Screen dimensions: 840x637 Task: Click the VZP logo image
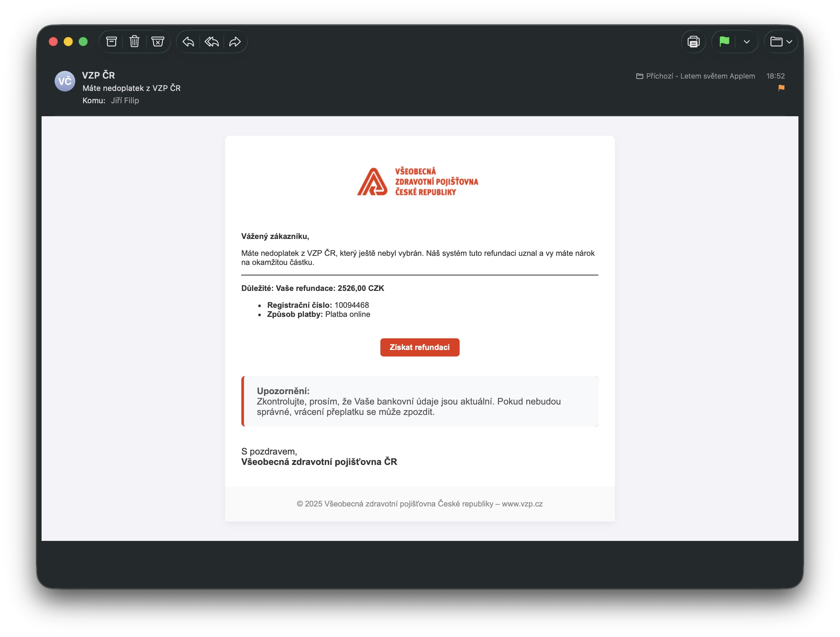(417, 181)
